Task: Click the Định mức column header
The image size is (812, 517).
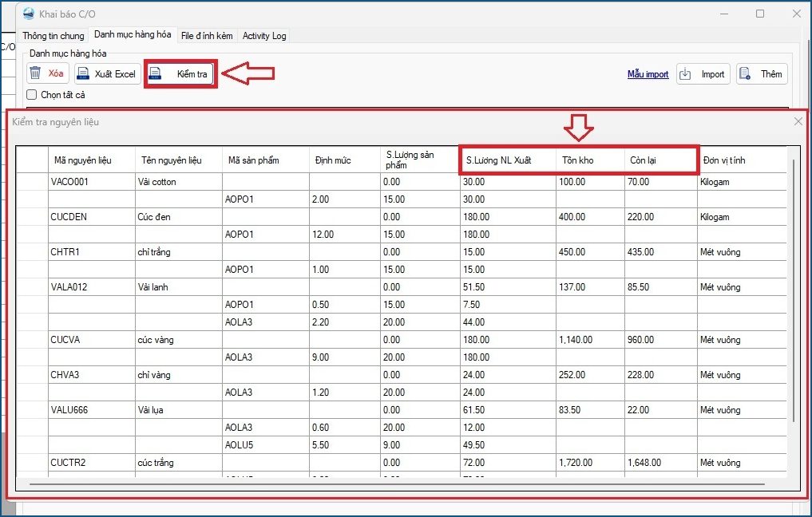Action: pos(344,160)
